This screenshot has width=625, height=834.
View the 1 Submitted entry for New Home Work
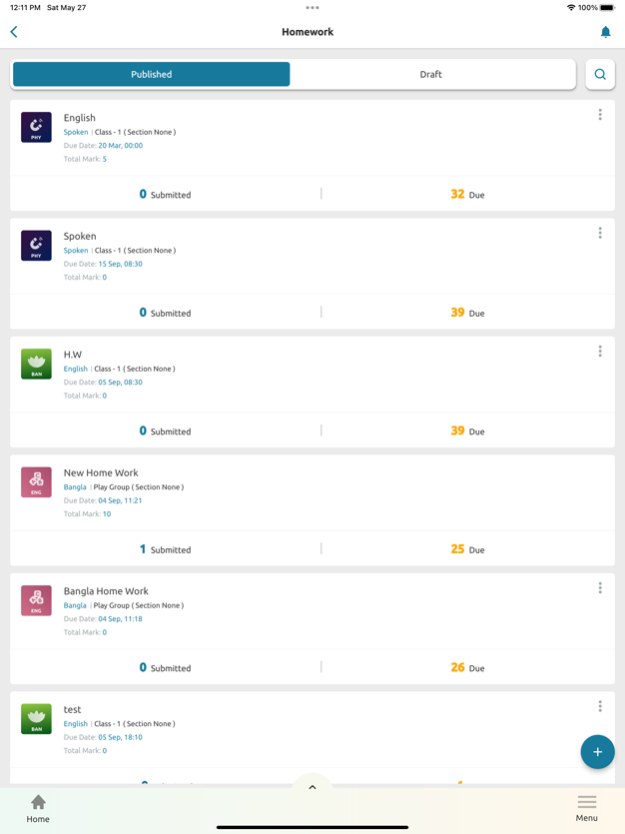(165, 549)
